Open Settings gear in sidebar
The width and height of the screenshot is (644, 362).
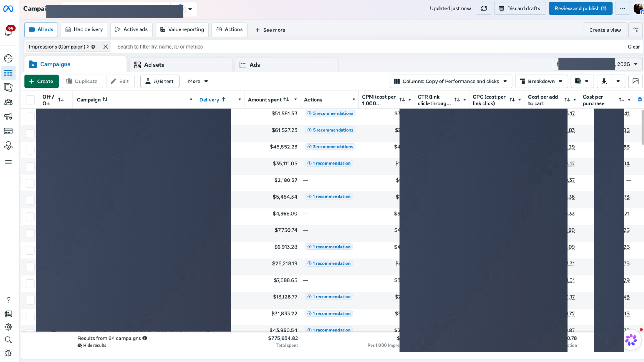(x=8, y=327)
